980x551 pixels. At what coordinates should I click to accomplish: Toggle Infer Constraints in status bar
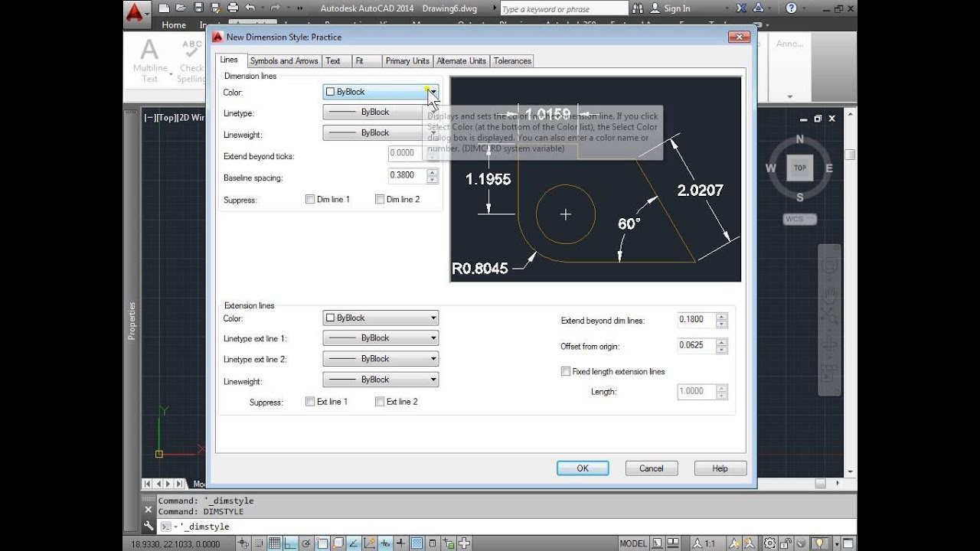coord(243,543)
